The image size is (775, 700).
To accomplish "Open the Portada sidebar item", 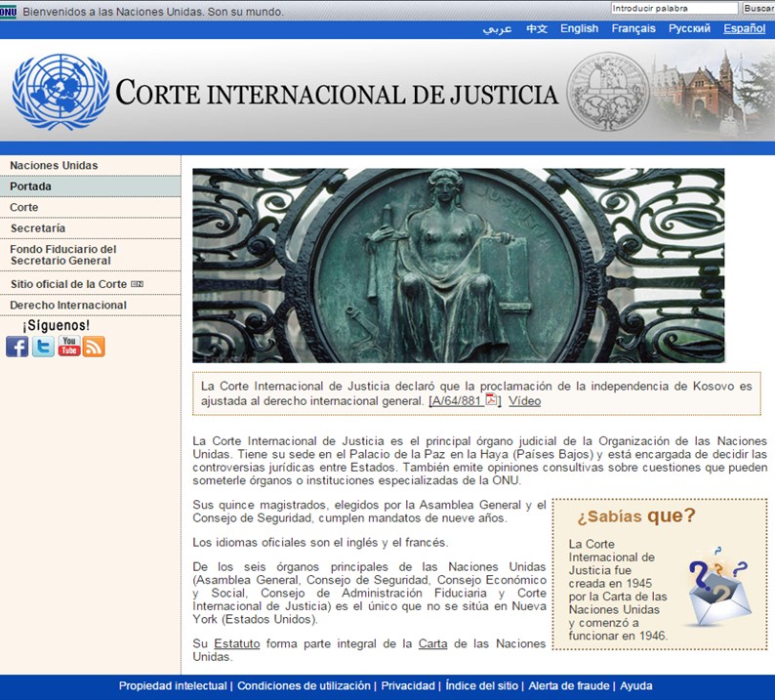I will tap(31, 186).
